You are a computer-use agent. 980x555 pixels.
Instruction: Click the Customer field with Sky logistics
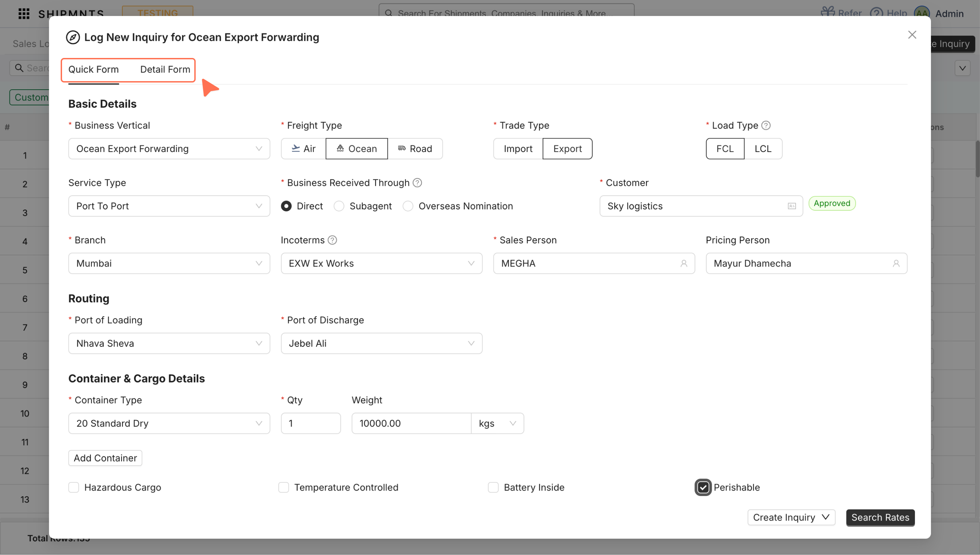pyautogui.click(x=701, y=206)
